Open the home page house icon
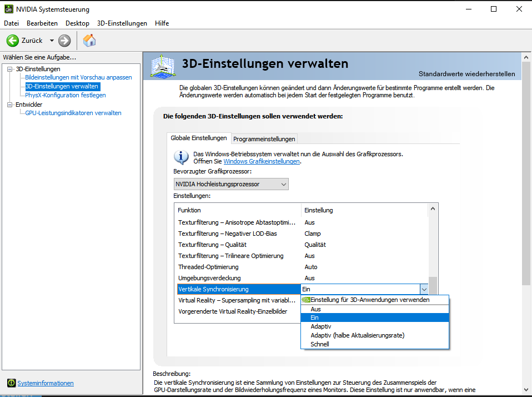This screenshot has width=532, height=397. (x=89, y=41)
